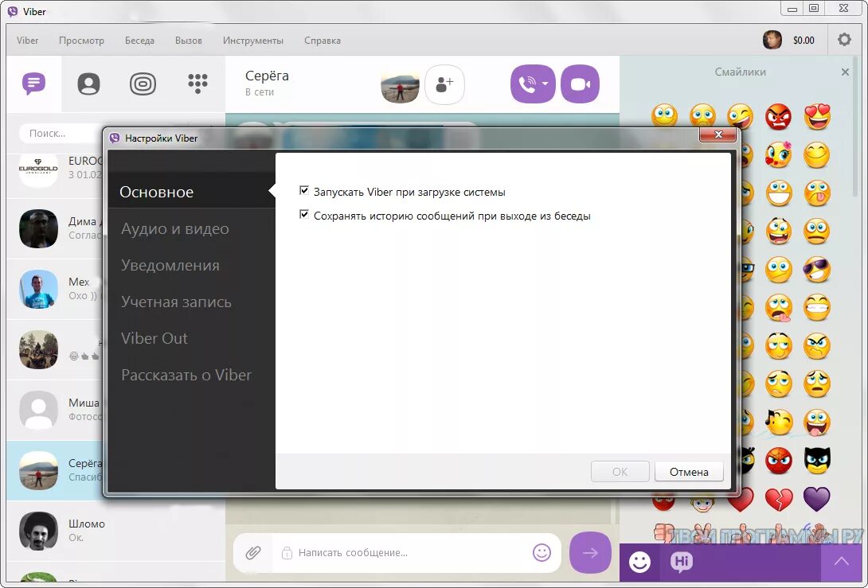The height and width of the screenshot is (588, 868).
Task: Select the Hi sticker pack tab
Action: (x=682, y=562)
